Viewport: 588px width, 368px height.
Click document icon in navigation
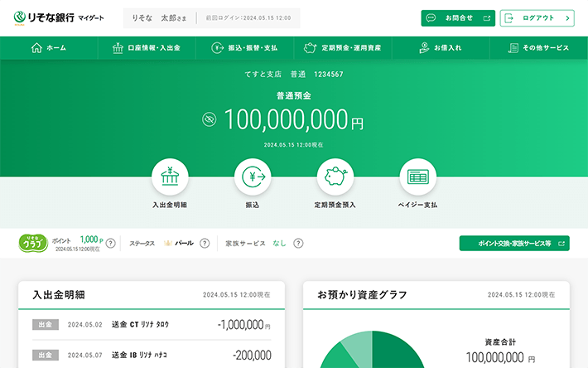(x=513, y=47)
